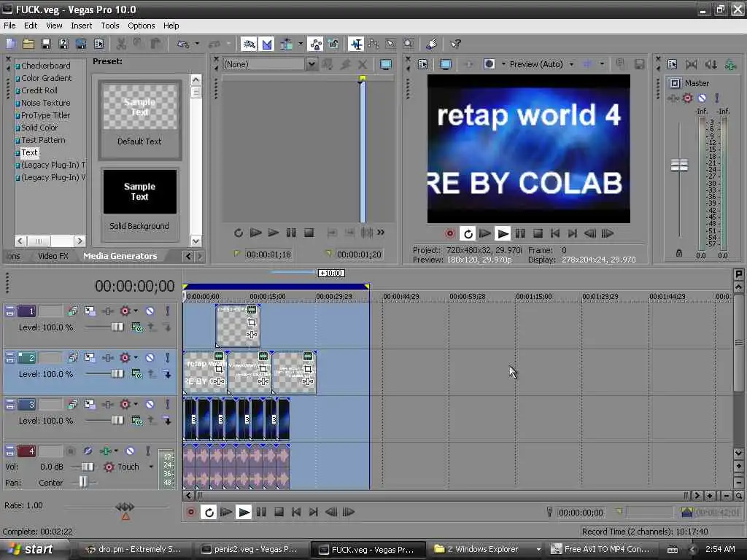Select the Credit Roll generator

39,90
